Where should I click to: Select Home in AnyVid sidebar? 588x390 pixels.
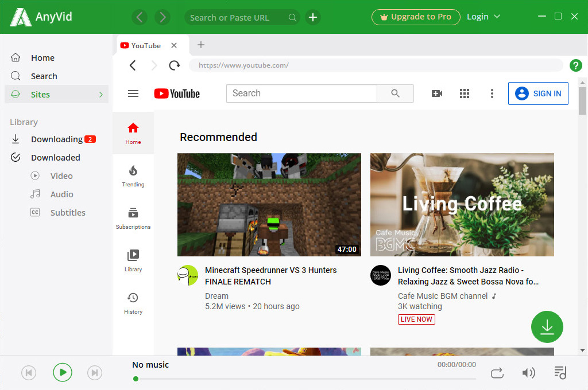coord(42,58)
